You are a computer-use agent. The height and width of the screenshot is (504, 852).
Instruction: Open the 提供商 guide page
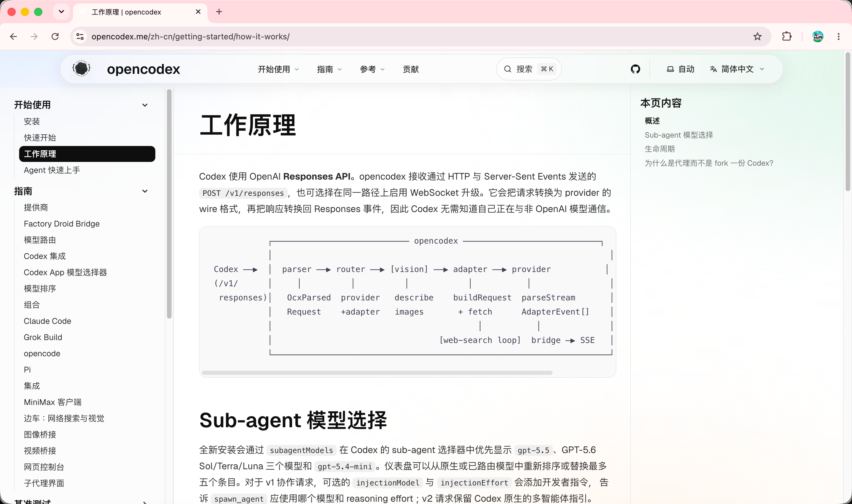pyautogui.click(x=36, y=207)
